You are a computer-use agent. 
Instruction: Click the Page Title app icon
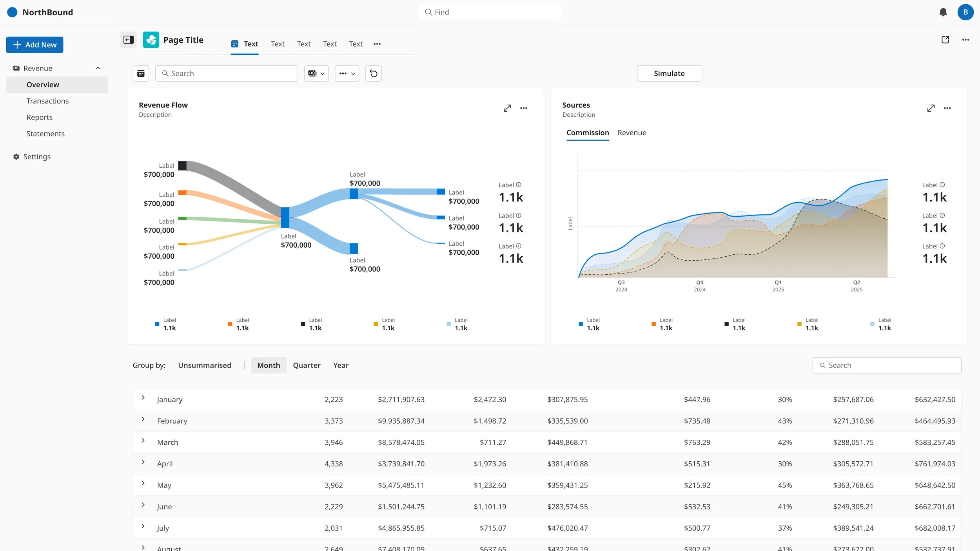[x=151, y=40]
